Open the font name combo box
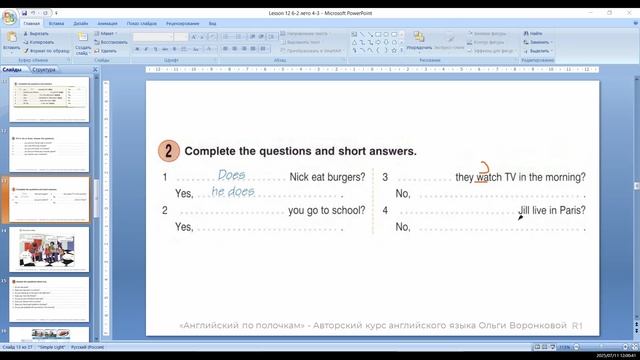This screenshot has width=640, height=360. click(153, 37)
